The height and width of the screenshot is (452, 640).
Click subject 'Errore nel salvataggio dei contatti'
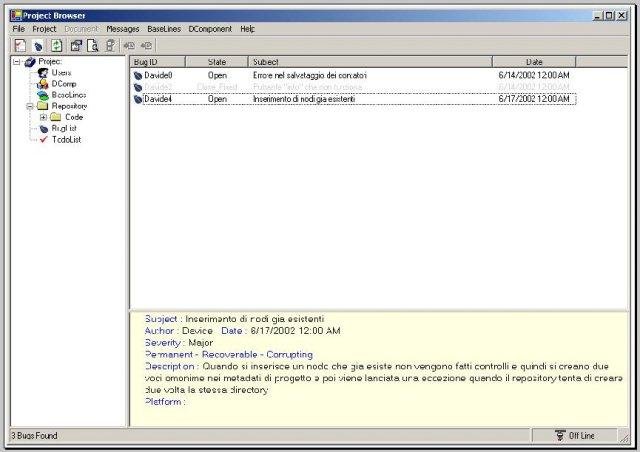point(309,76)
